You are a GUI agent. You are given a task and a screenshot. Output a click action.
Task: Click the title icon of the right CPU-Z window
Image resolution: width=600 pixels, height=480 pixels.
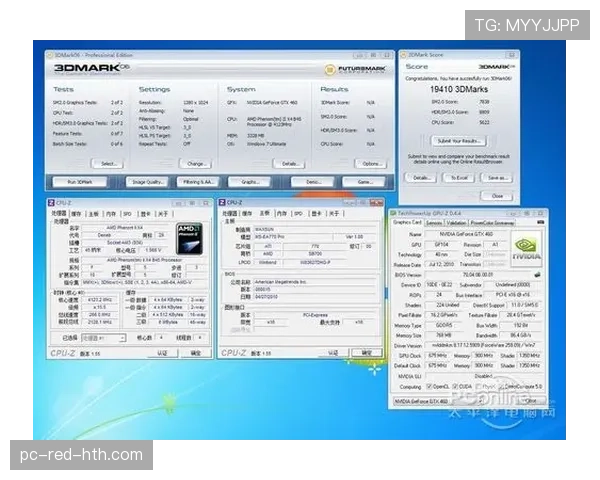(x=222, y=202)
